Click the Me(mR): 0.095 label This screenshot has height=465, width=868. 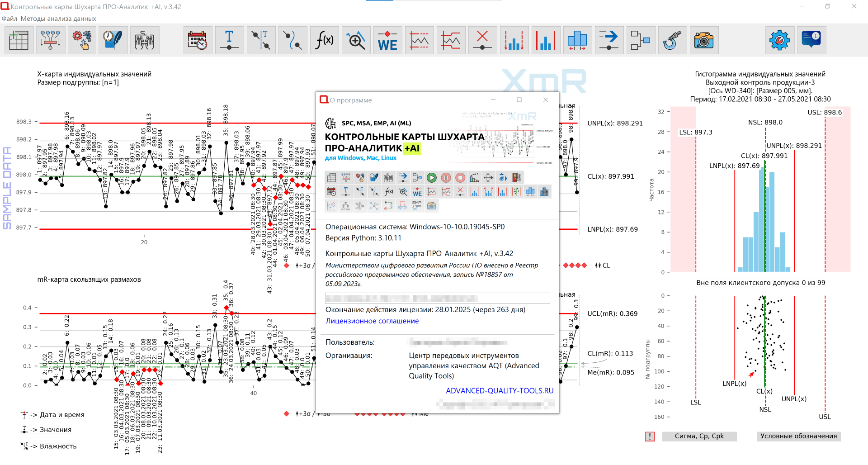611,373
